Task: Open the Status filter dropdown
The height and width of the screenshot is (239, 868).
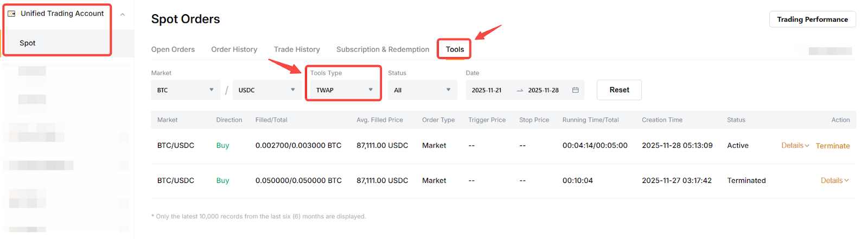Action: click(422, 90)
